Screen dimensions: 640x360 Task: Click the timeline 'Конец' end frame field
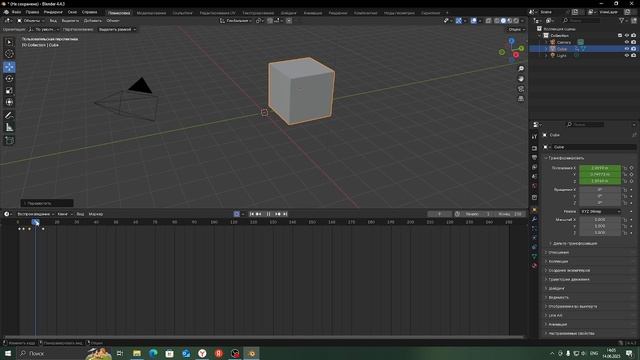point(510,214)
